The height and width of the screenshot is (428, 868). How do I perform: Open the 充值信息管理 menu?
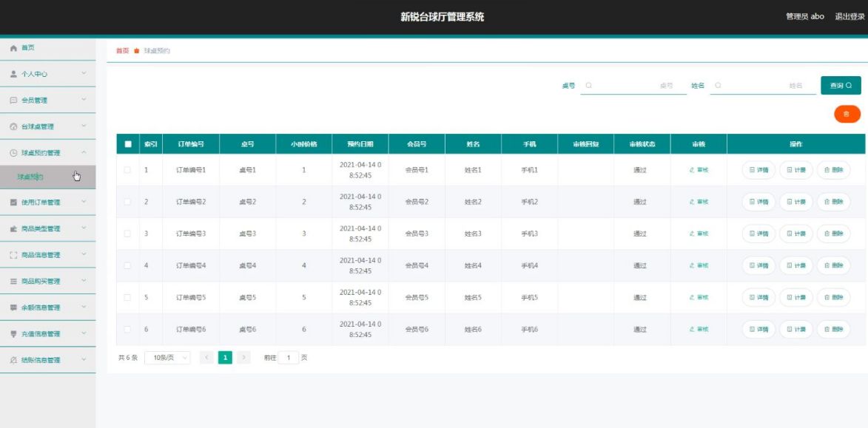47,334
